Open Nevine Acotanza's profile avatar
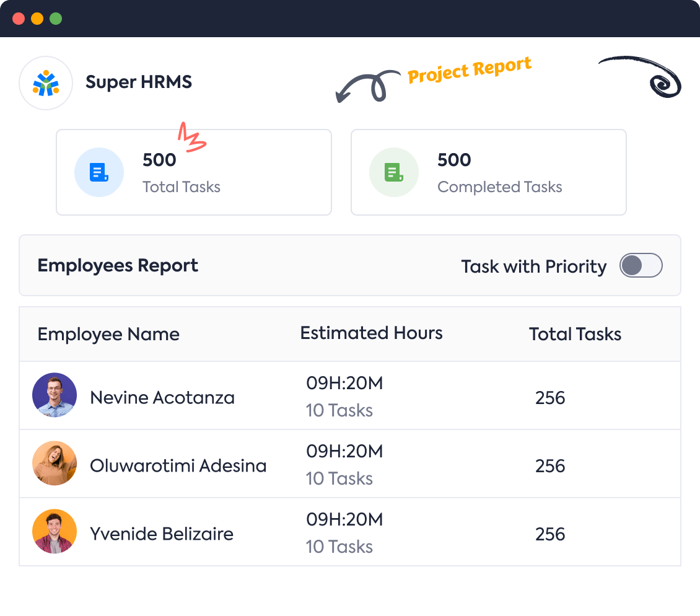 [x=55, y=395]
